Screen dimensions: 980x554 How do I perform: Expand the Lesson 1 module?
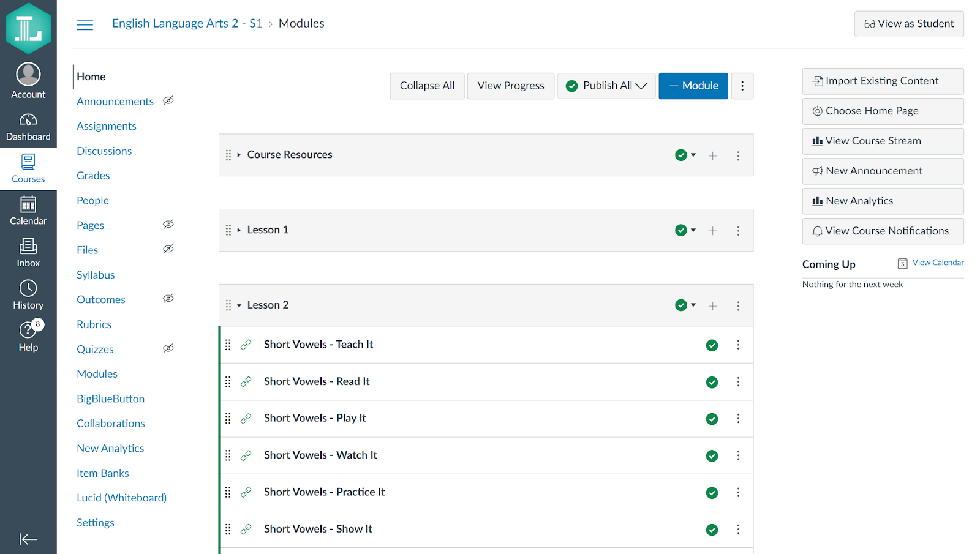(x=239, y=230)
